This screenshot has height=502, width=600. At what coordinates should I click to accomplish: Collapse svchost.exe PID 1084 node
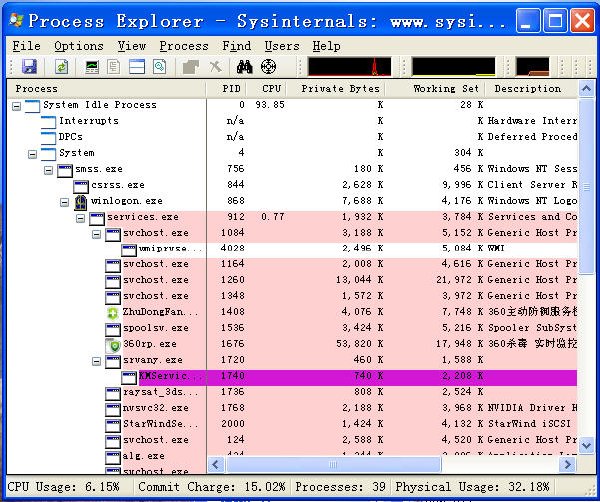96,234
